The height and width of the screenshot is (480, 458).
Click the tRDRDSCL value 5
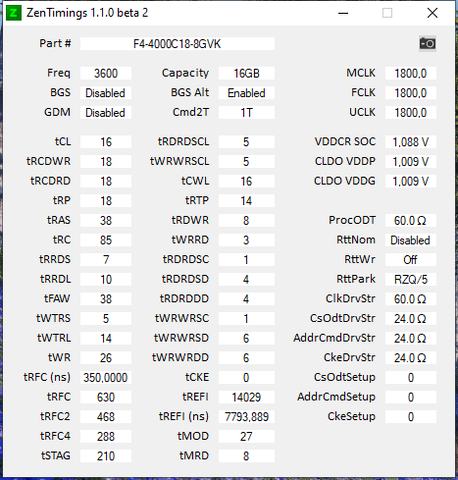(x=246, y=142)
